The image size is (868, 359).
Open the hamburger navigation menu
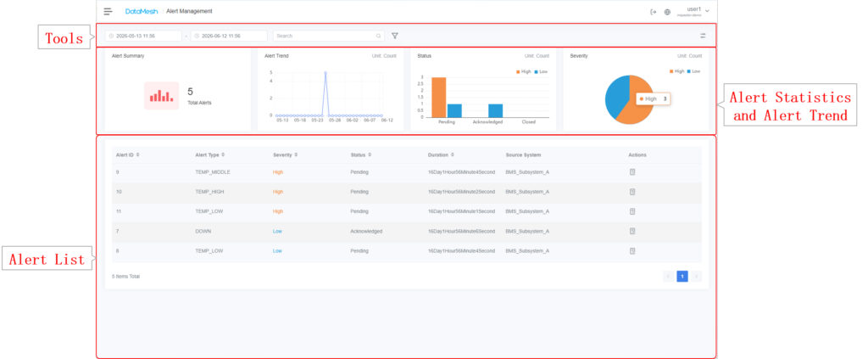108,11
